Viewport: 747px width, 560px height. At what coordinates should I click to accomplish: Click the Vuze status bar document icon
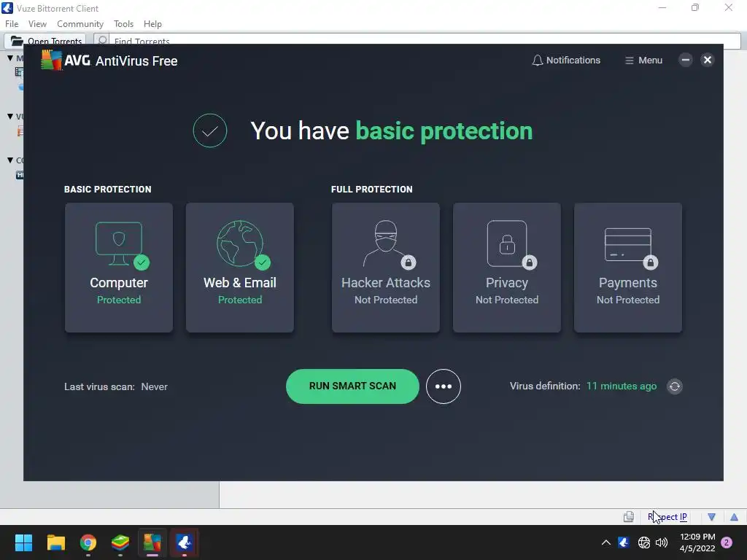click(629, 517)
